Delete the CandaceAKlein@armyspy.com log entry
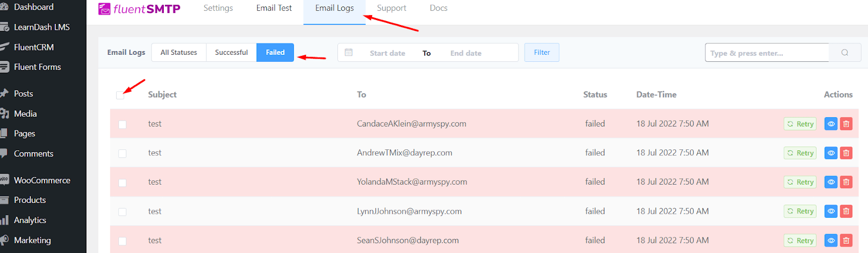Viewport: 868px width, 253px height. 846,124
